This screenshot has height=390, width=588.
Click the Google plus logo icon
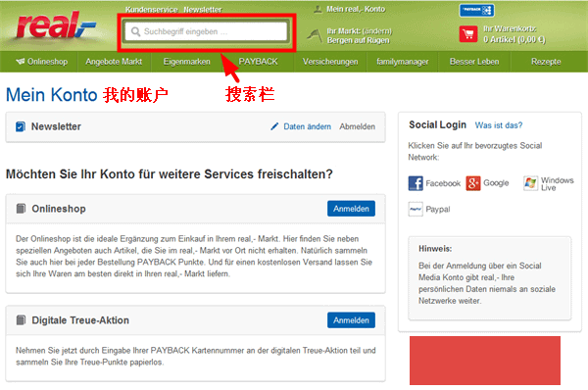(473, 183)
